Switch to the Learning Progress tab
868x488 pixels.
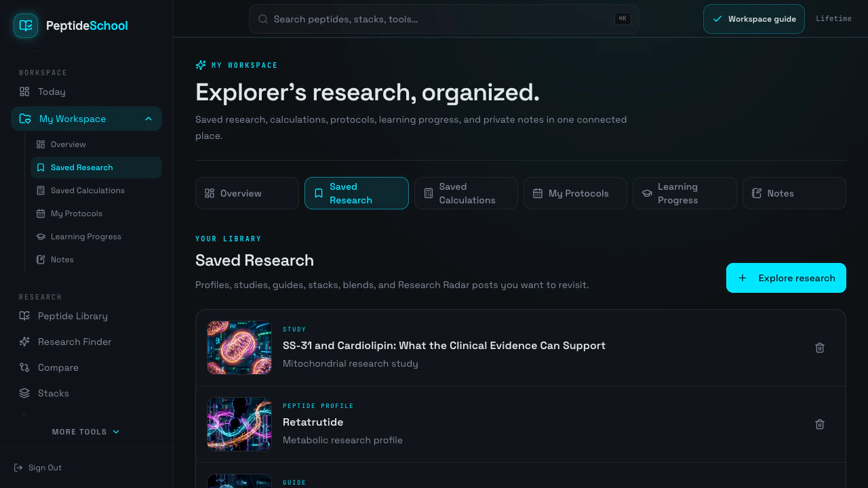coord(685,193)
